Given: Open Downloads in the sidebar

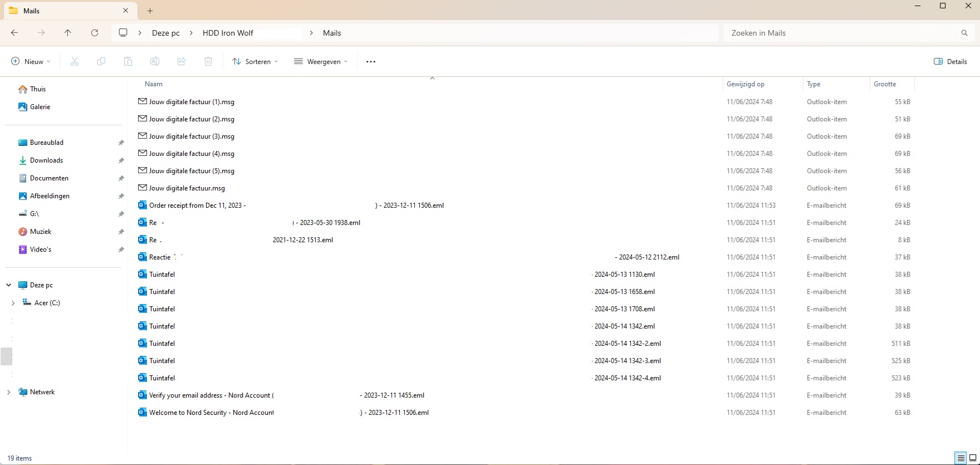Looking at the screenshot, I should pyautogui.click(x=46, y=160).
